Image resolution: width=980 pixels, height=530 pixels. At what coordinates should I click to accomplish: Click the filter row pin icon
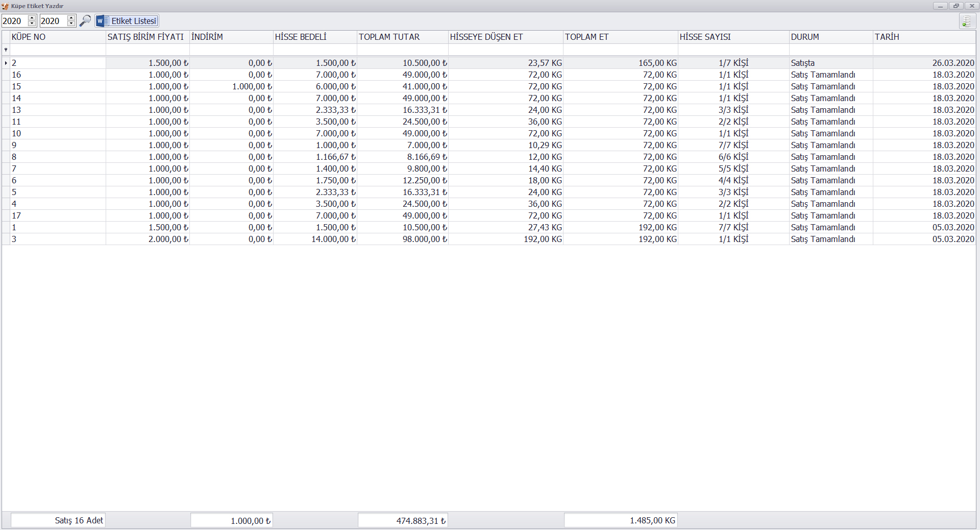coord(6,50)
